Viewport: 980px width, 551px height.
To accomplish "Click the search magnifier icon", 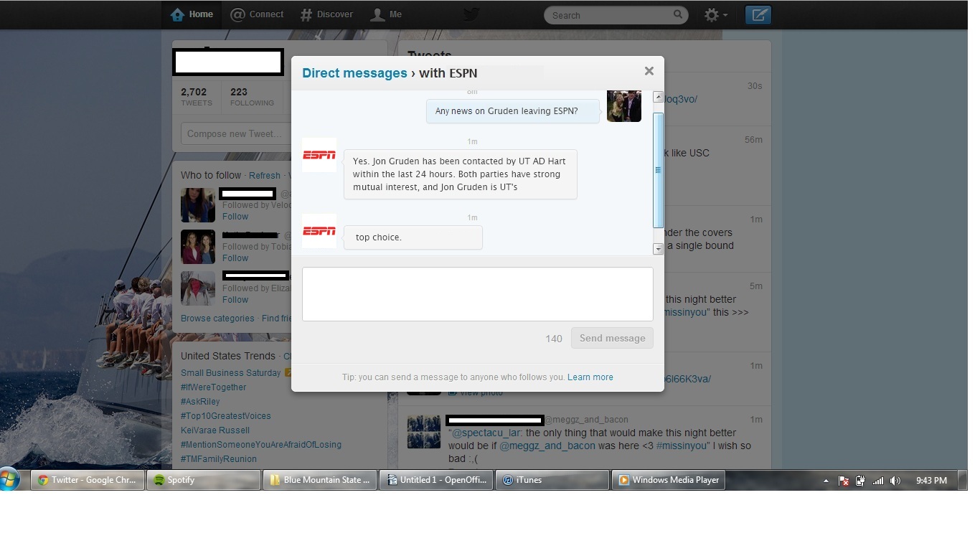I will [x=678, y=14].
